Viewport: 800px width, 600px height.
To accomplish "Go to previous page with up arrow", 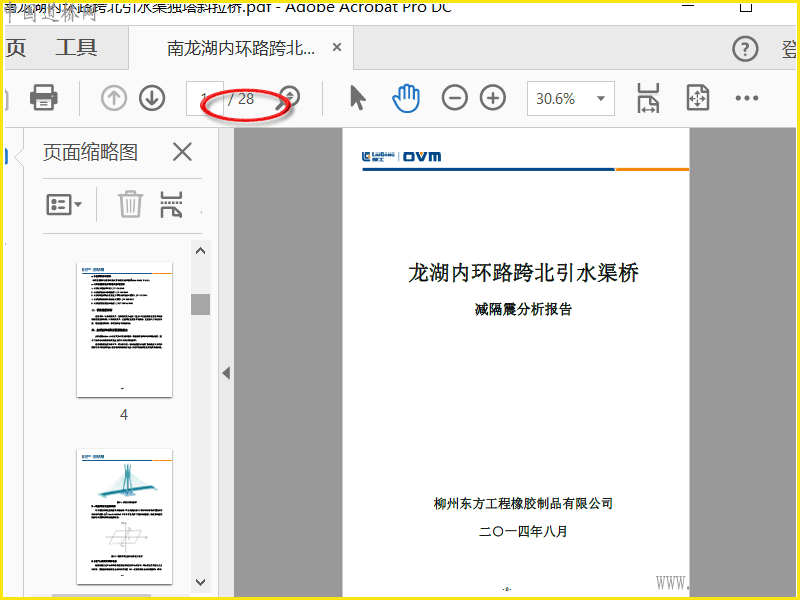I will click(114, 97).
